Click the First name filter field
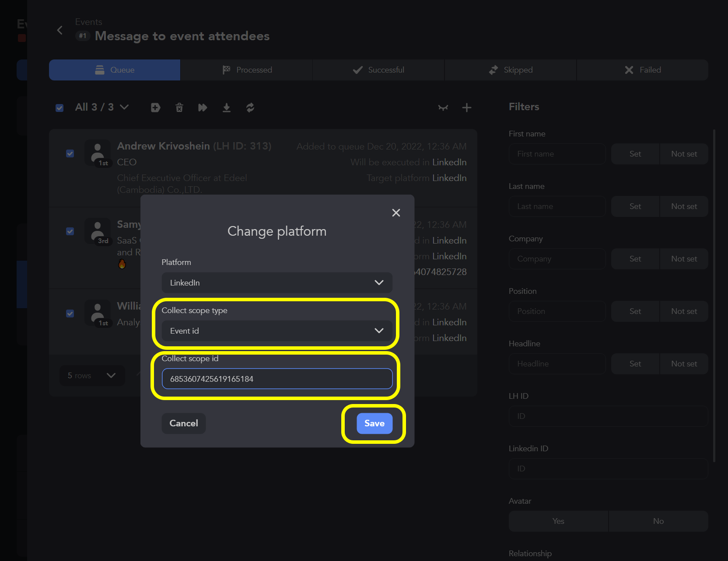 (557, 154)
